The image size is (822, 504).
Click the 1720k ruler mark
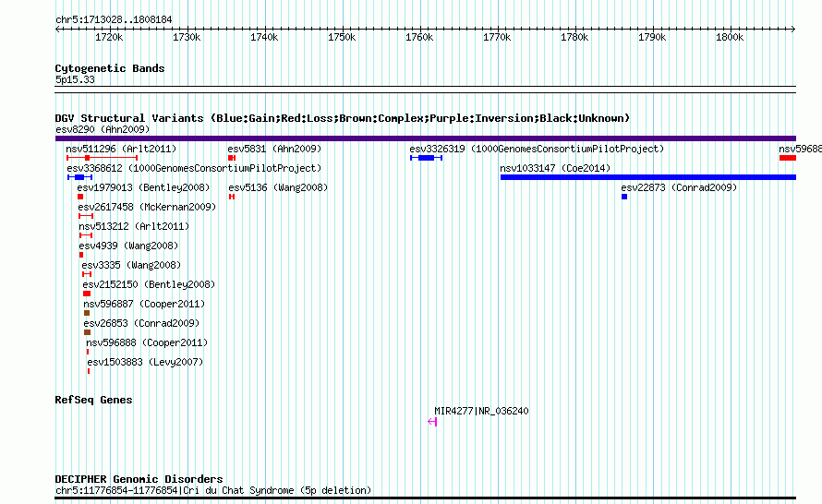point(109,37)
